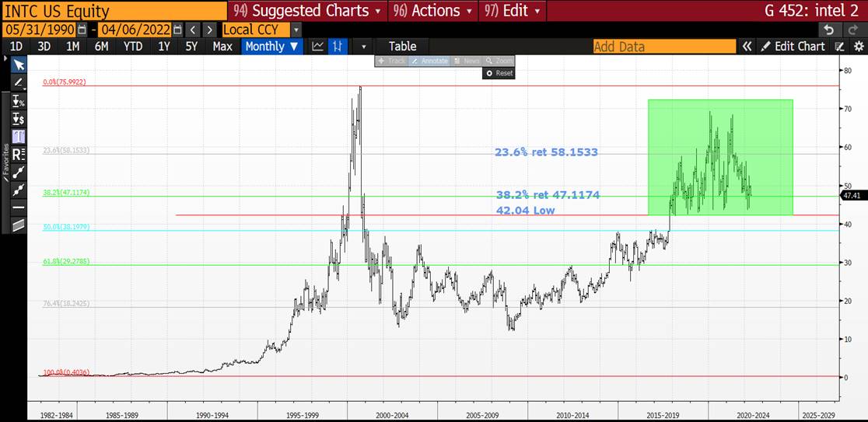The width and height of the screenshot is (868, 422).
Task: Shift date range forward with right chevron
Action: [208, 30]
